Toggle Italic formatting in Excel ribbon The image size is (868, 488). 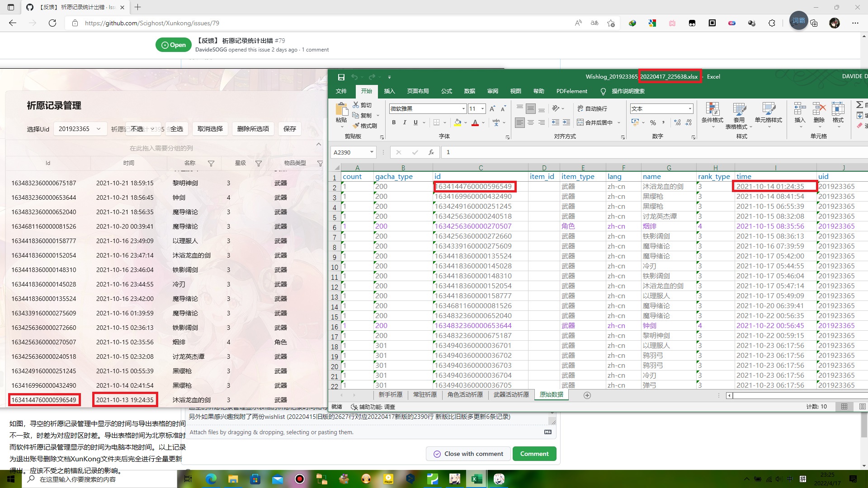click(x=405, y=122)
